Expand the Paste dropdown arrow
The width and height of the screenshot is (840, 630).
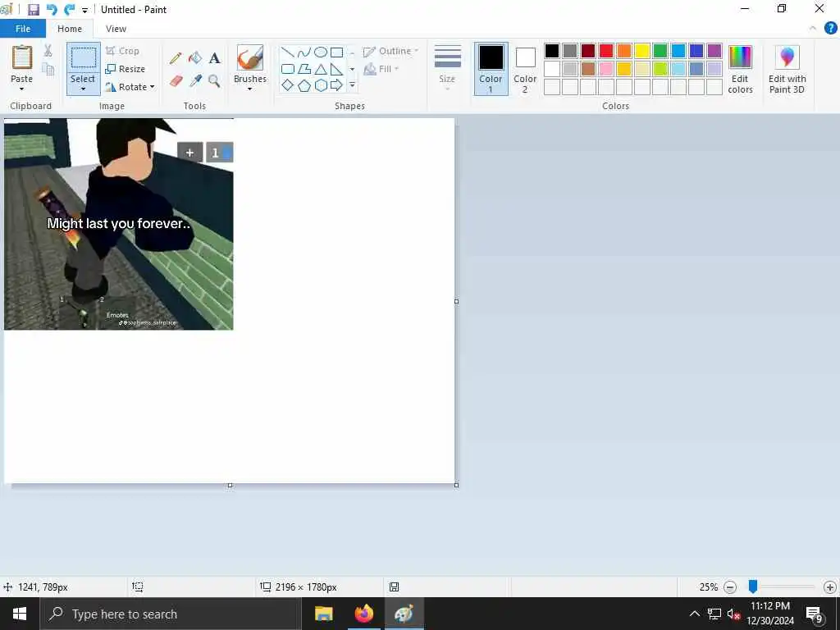click(22, 89)
